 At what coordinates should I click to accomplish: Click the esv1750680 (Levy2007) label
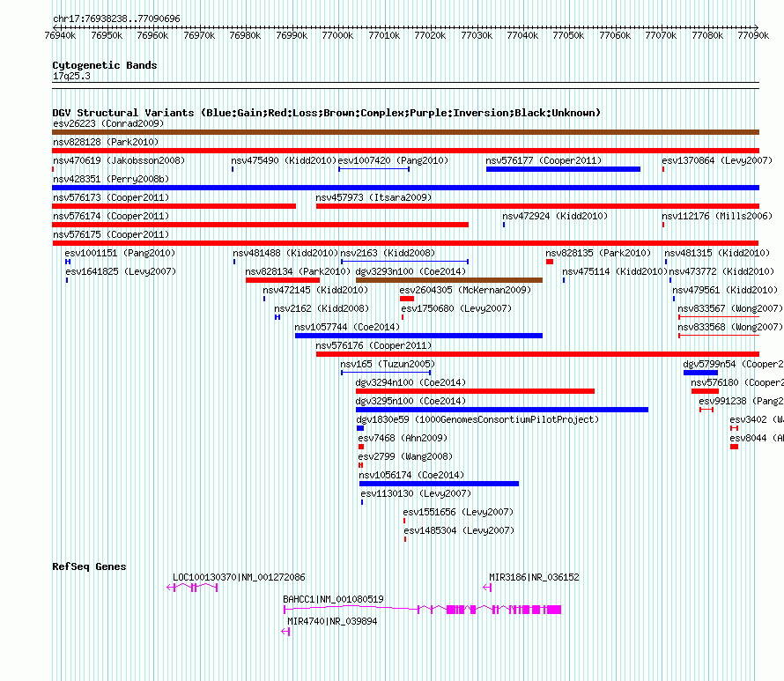point(456,308)
